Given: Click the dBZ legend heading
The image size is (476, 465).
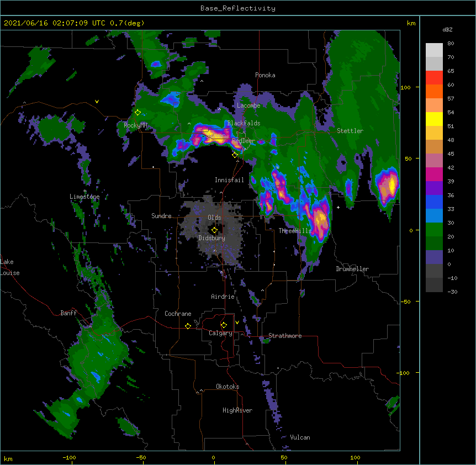Looking at the screenshot, I should click(x=447, y=30).
